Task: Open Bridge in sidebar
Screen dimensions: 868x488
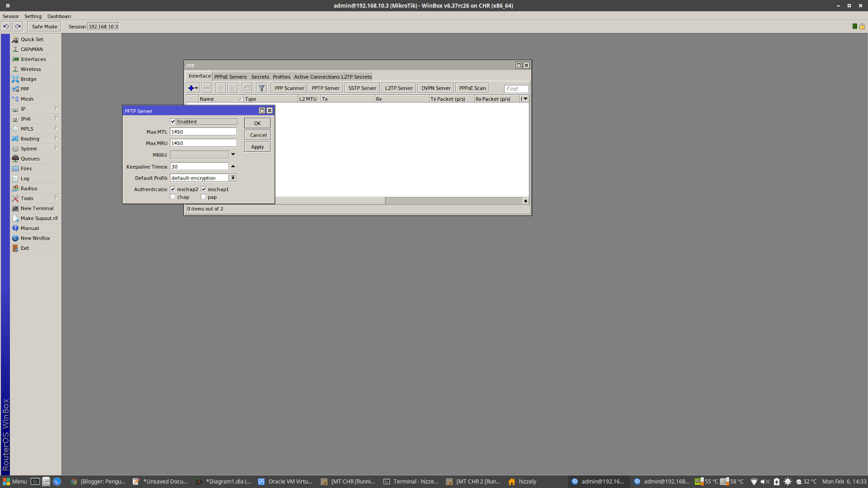Action: [36, 79]
